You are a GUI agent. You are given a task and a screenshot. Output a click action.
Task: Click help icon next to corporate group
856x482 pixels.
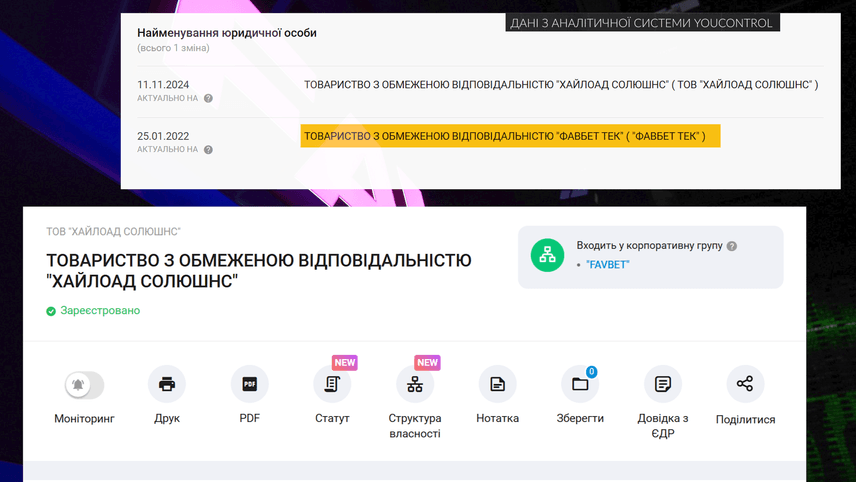click(x=732, y=246)
